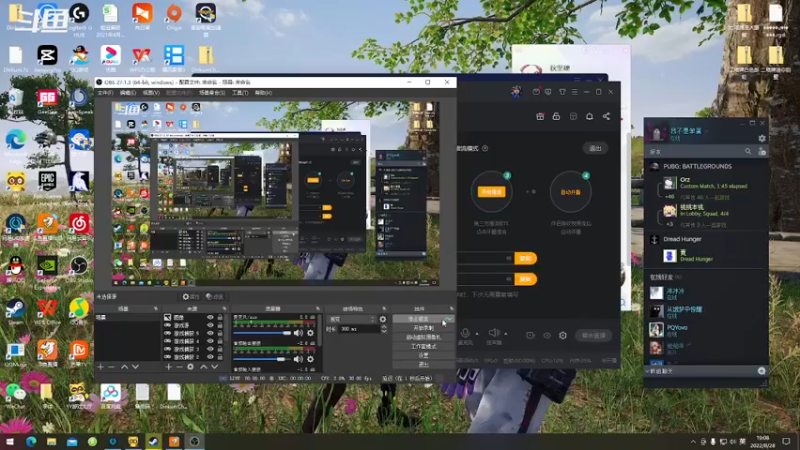Collapse the PUBG: BATTLEGROUNDS friends group
Viewport: 800px width, 450px height.
697,166
